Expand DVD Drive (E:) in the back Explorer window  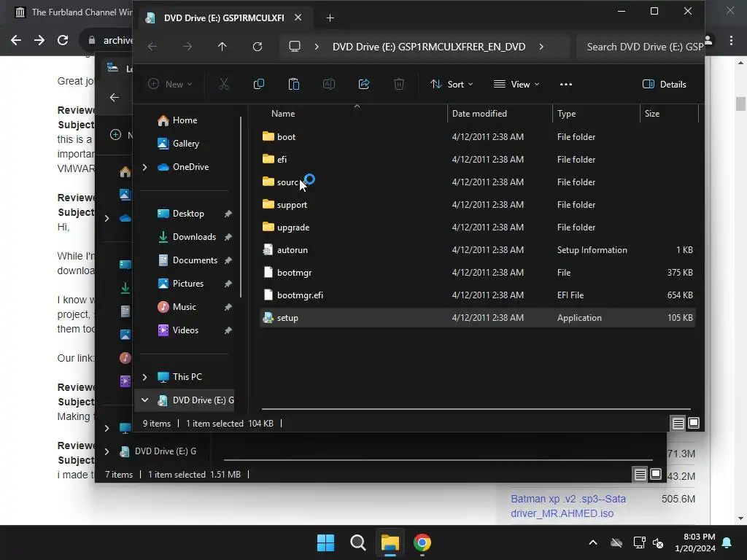[x=107, y=451]
